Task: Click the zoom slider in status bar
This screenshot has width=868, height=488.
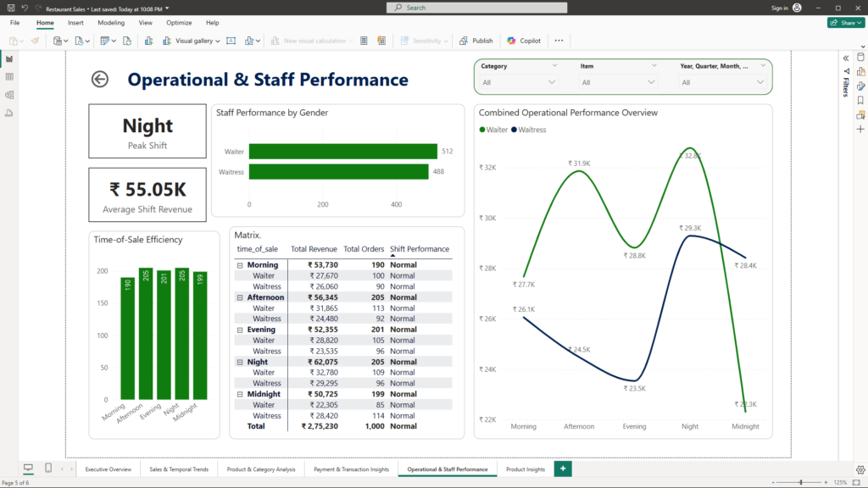Action: pos(803,482)
